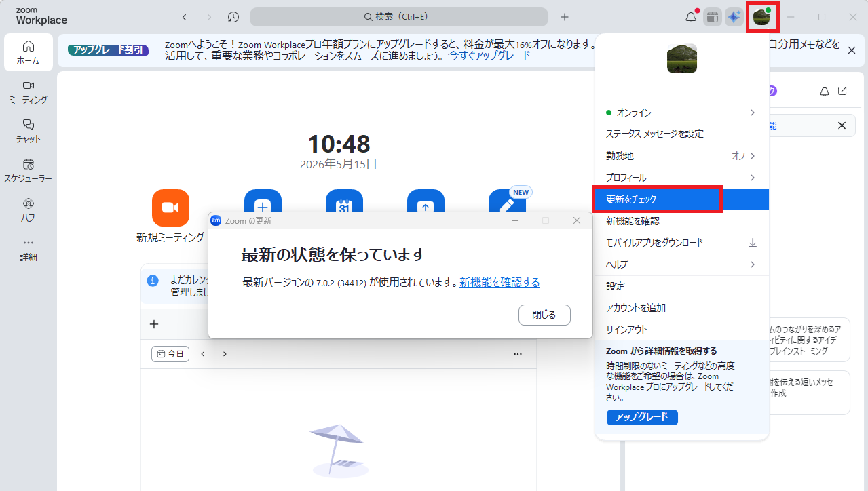The image size is (868, 491).
Task: Click the 10:48 clock text
Action: click(339, 144)
